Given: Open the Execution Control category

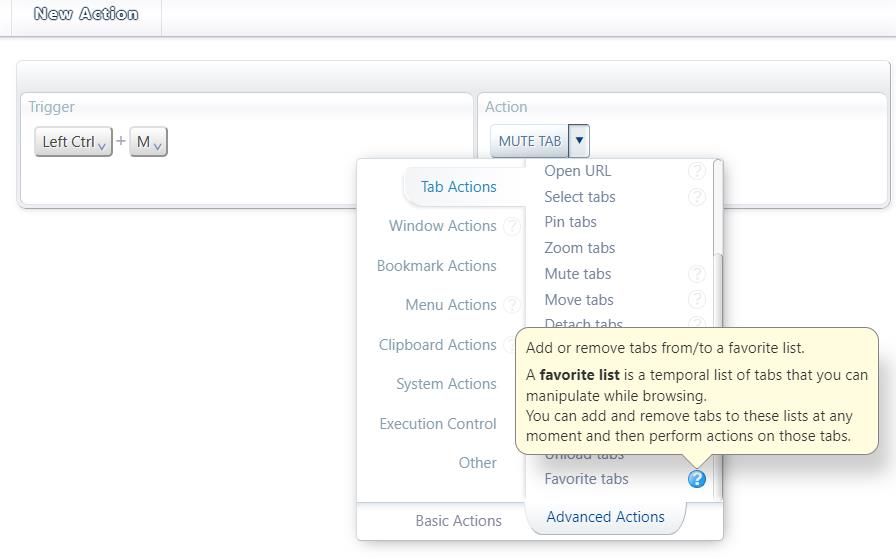Looking at the screenshot, I should (x=438, y=424).
